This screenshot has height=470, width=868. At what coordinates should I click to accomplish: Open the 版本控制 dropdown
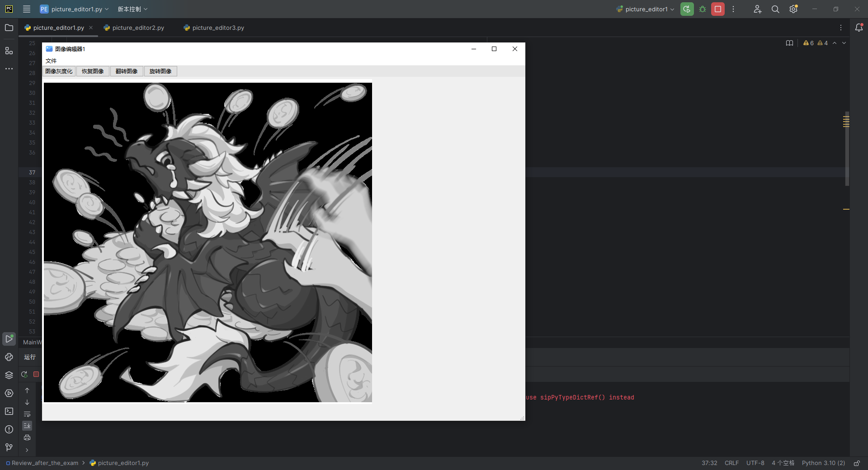coord(132,9)
